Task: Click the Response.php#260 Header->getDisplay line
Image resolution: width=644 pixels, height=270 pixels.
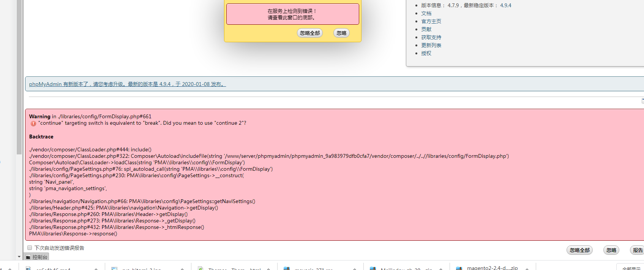Action: click(108, 214)
